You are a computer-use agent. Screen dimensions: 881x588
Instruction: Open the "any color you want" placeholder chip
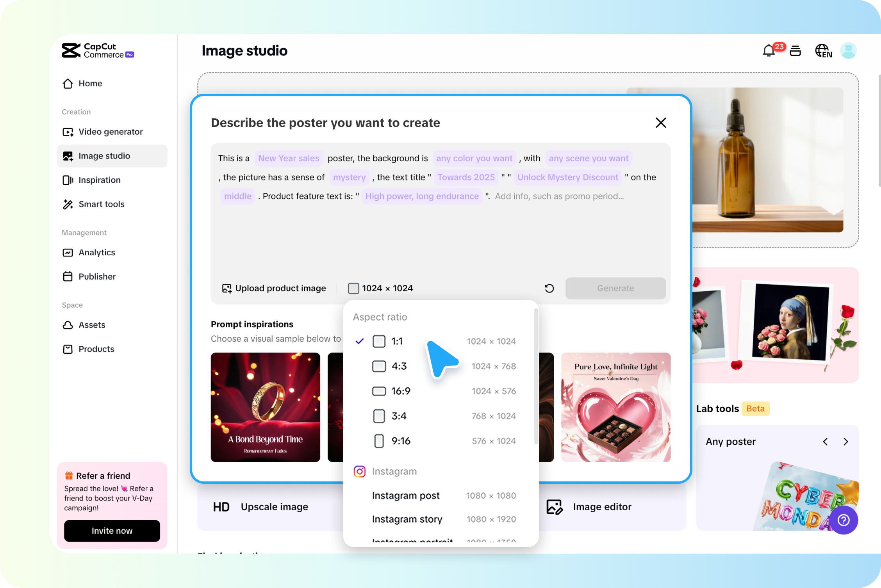coord(474,158)
